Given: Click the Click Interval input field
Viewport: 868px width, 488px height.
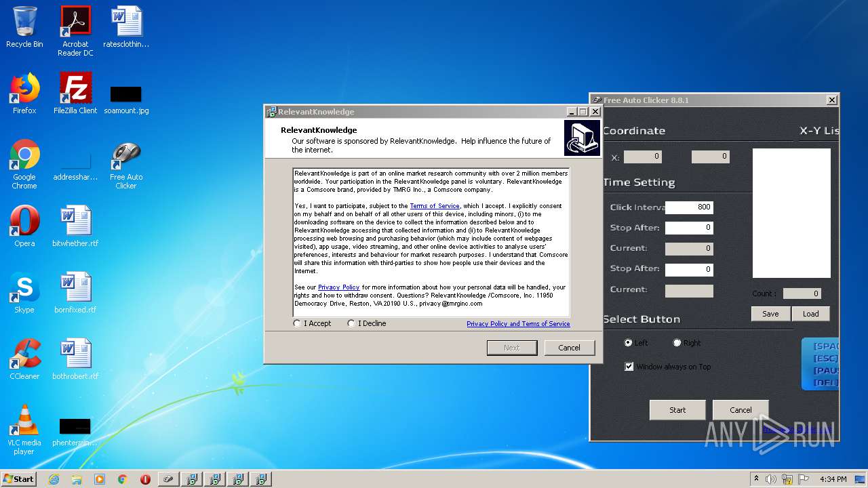Looking at the screenshot, I should coord(689,207).
